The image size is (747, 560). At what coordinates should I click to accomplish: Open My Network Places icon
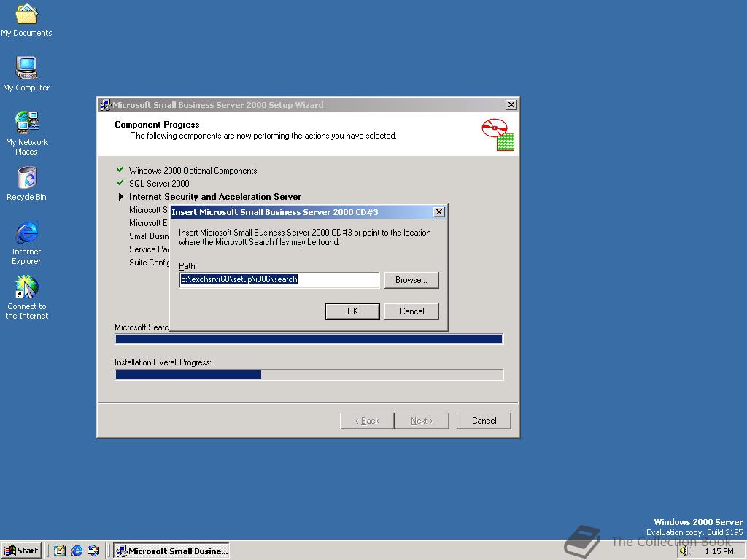(x=27, y=133)
